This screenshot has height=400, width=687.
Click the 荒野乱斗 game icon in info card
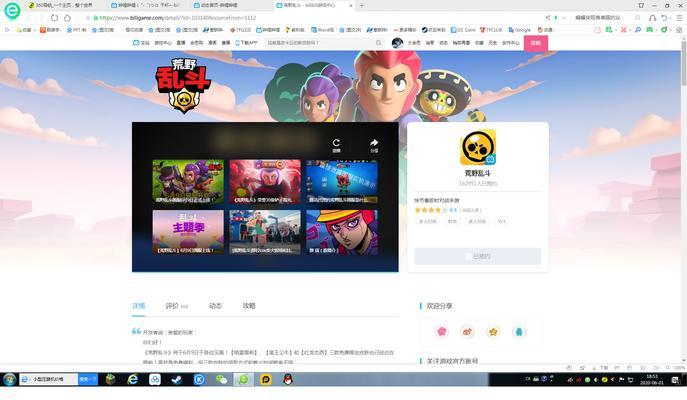(x=478, y=147)
